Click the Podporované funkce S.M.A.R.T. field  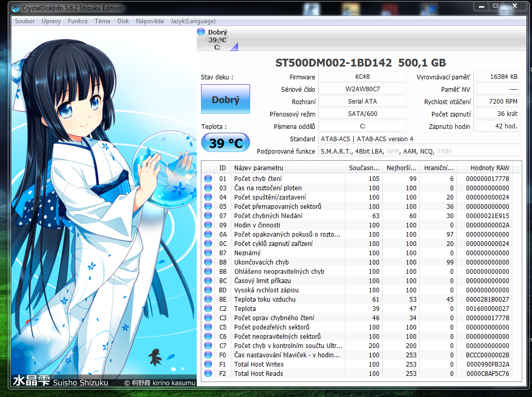(419, 151)
